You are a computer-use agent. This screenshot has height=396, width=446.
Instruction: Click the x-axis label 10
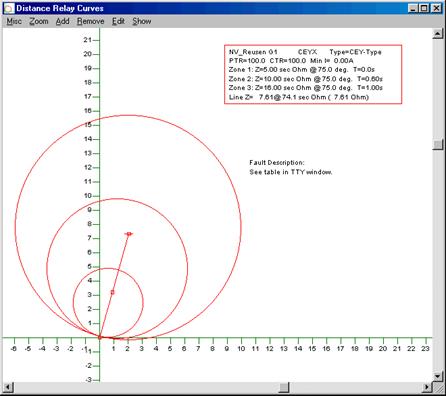(241, 349)
